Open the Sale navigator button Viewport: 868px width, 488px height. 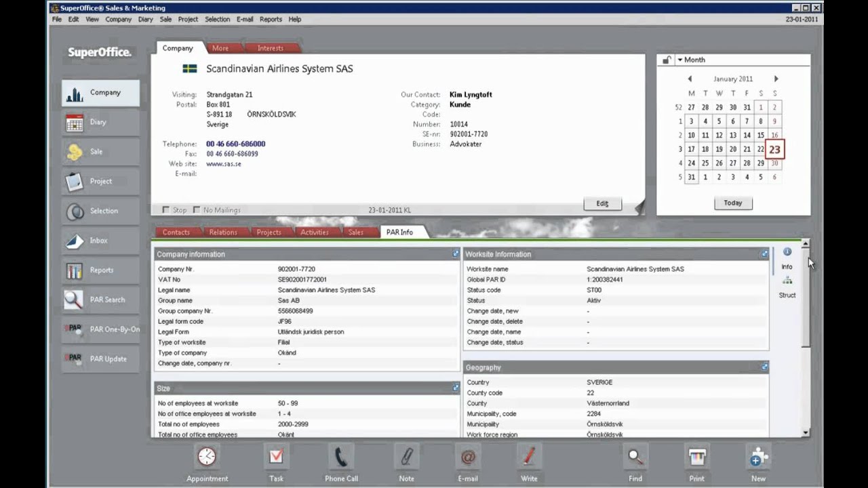pos(100,152)
